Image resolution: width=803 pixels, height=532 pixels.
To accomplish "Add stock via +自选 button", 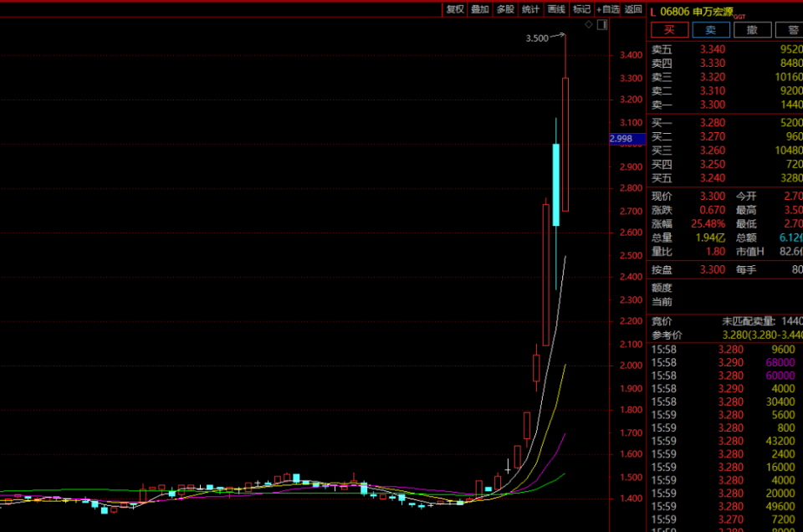I will pos(607,9).
